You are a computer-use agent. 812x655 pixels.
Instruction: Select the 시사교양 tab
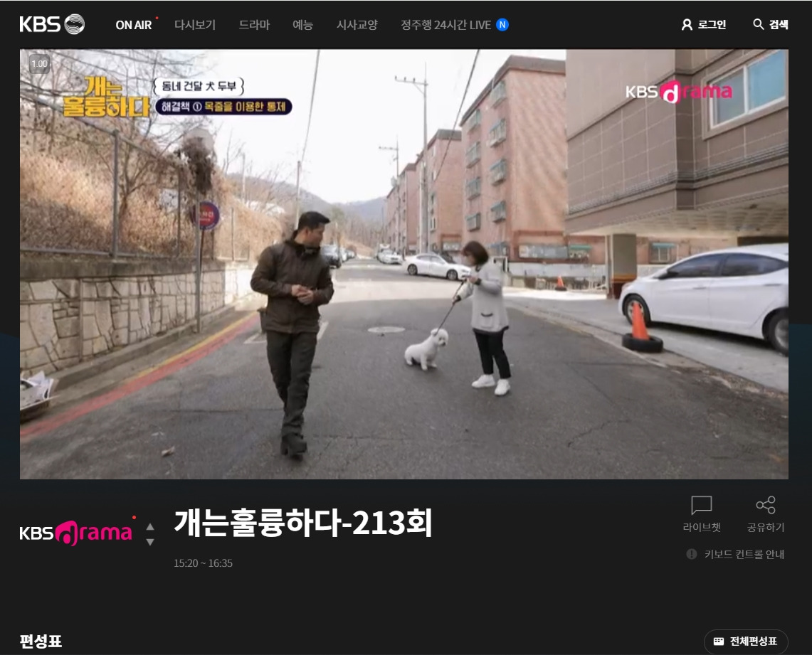coord(357,24)
